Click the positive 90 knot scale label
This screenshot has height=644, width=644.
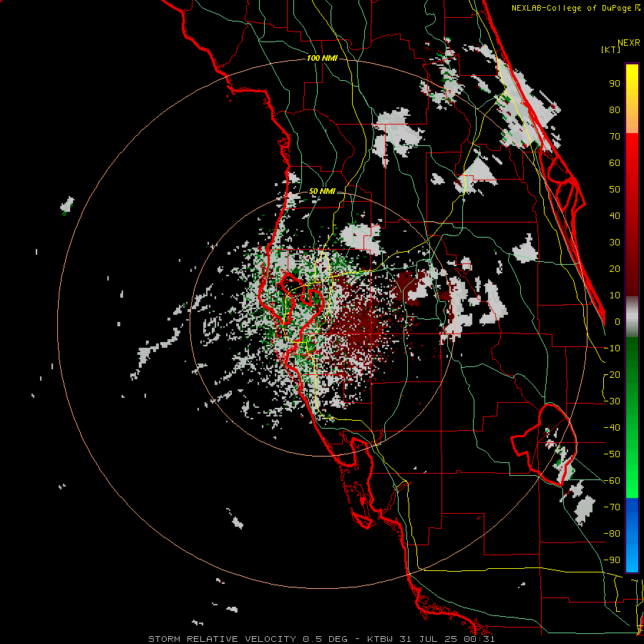(x=615, y=84)
